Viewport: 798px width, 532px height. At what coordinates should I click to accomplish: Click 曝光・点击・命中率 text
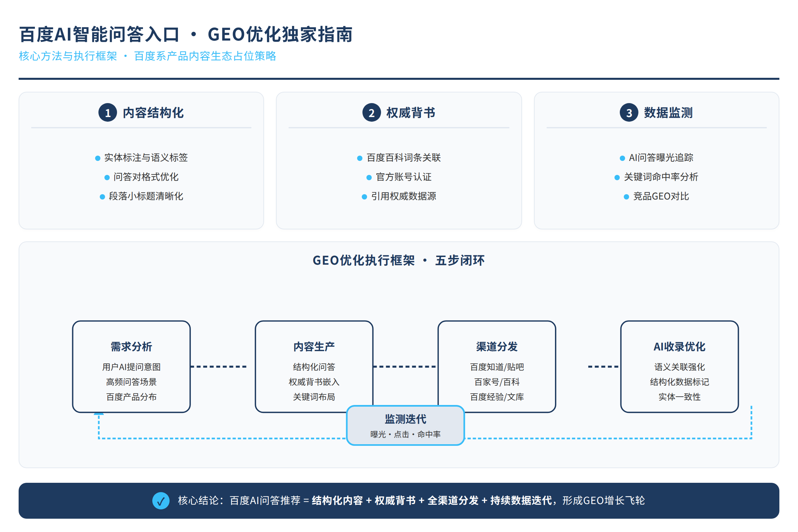pyautogui.click(x=405, y=434)
